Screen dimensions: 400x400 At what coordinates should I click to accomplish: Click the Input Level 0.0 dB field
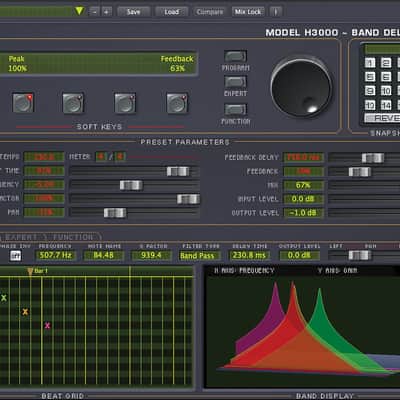coord(303,199)
